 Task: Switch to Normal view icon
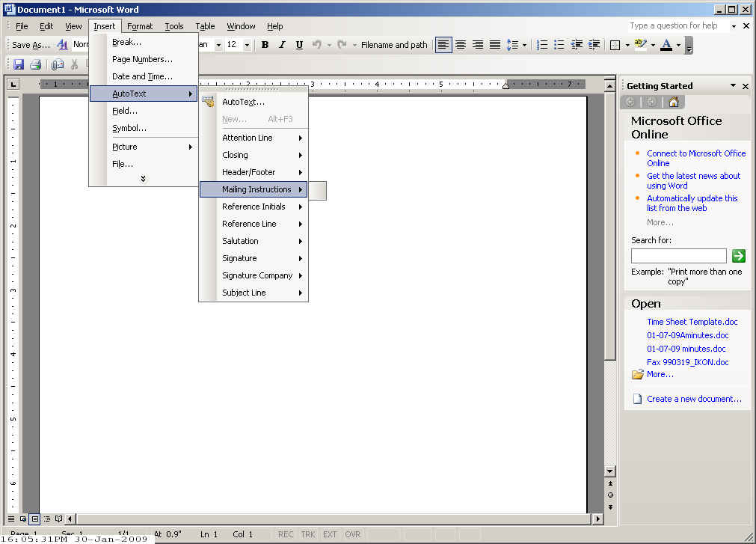[11, 519]
